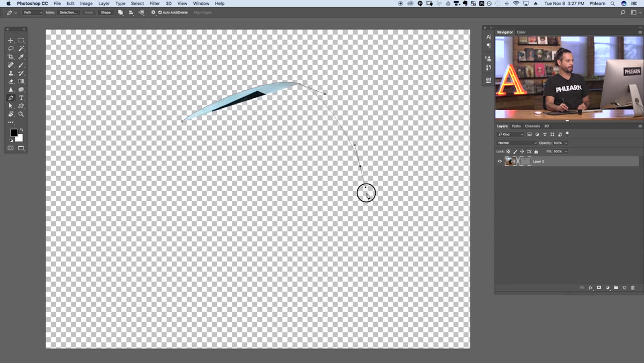This screenshot has height=363, width=644.
Task: Swap foreground and background colors
Action: pos(21,129)
